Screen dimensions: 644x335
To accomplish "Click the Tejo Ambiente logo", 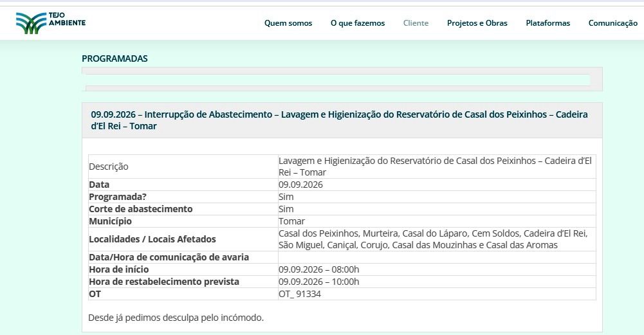I will 51,23.
